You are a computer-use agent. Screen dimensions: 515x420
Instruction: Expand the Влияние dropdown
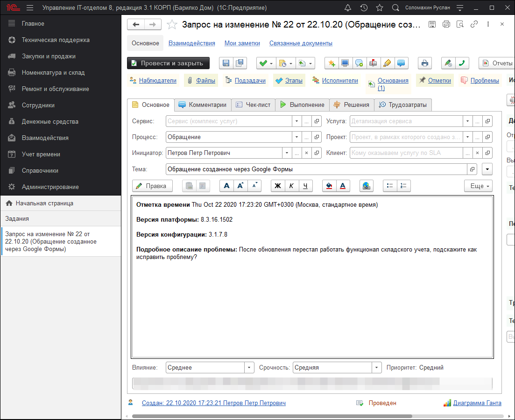(x=249, y=368)
